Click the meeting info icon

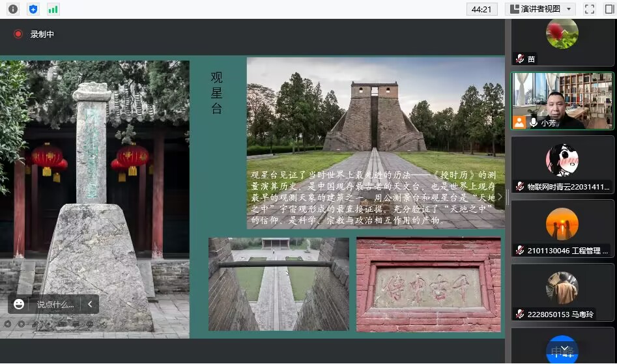point(13,9)
